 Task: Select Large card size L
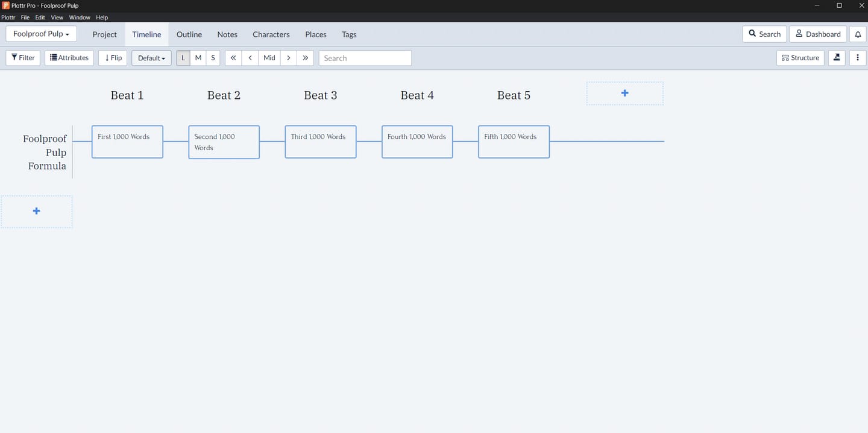183,58
